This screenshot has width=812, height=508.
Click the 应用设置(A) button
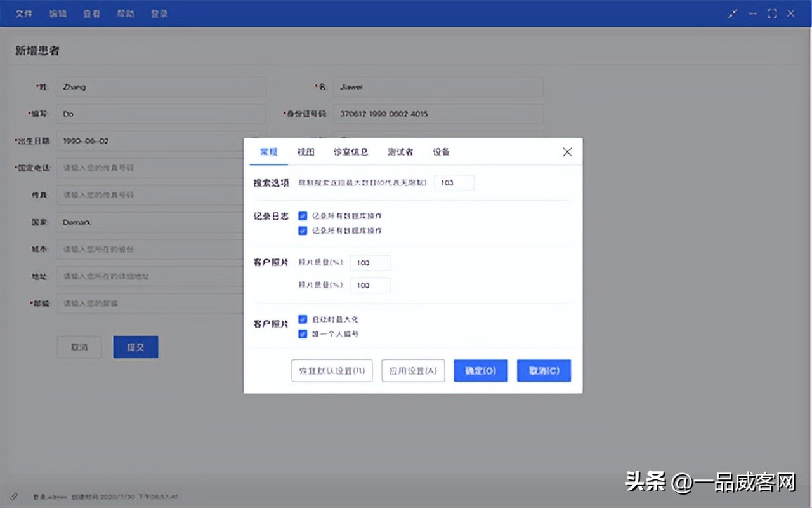[x=413, y=371]
